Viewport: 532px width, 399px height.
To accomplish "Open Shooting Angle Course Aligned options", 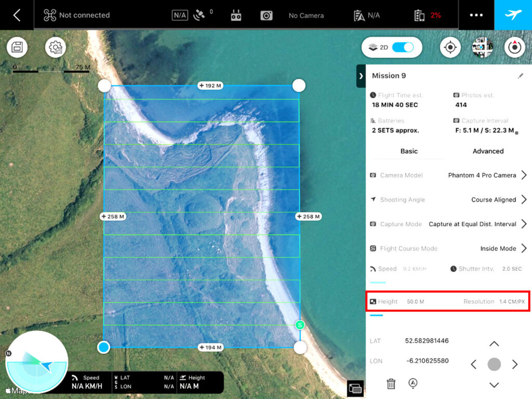I will [x=448, y=199].
